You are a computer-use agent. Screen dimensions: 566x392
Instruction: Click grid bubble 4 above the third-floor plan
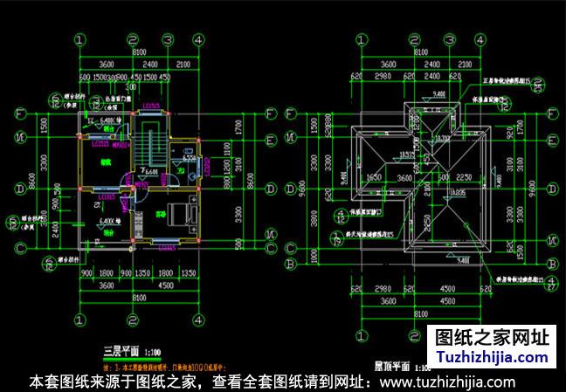(x=199, y=40)
